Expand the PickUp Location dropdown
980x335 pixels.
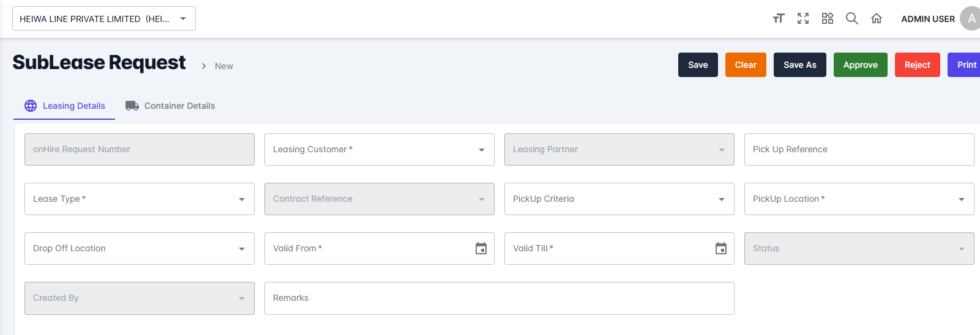click(x=961, y=199)
